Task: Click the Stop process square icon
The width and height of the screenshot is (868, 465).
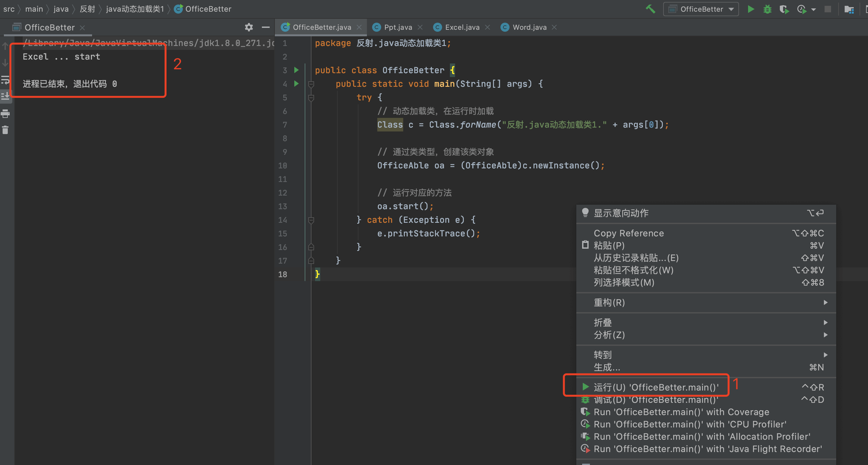Action: 827,9
